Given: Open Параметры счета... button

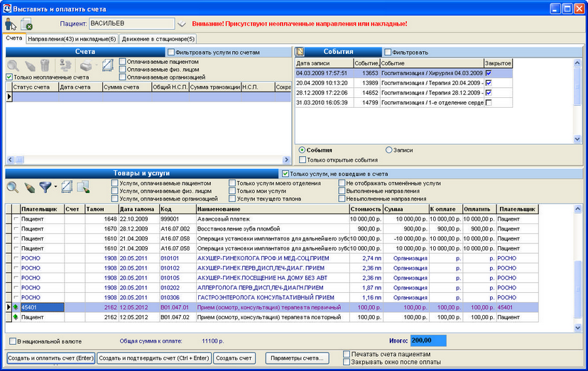Looking at the screenshot, I should coord(297,358).
